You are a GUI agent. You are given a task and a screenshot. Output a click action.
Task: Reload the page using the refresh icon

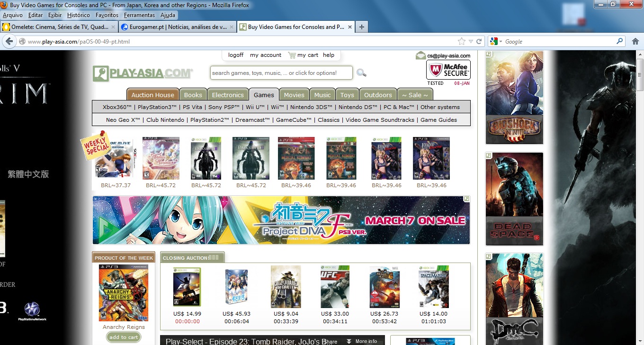coord(479,42)
